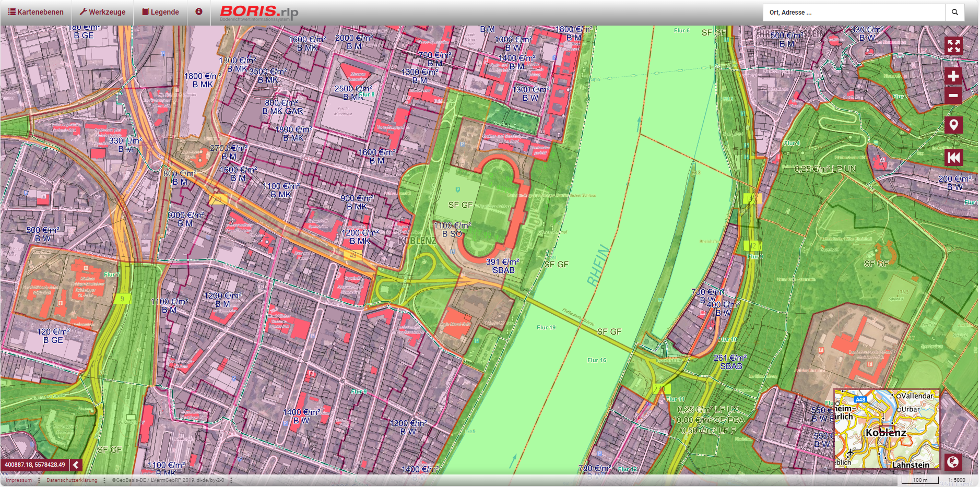Click the BORIS.rlp logo
Image resolution: width=980 pixels, height=487 pixels.
tap(259, 13)
